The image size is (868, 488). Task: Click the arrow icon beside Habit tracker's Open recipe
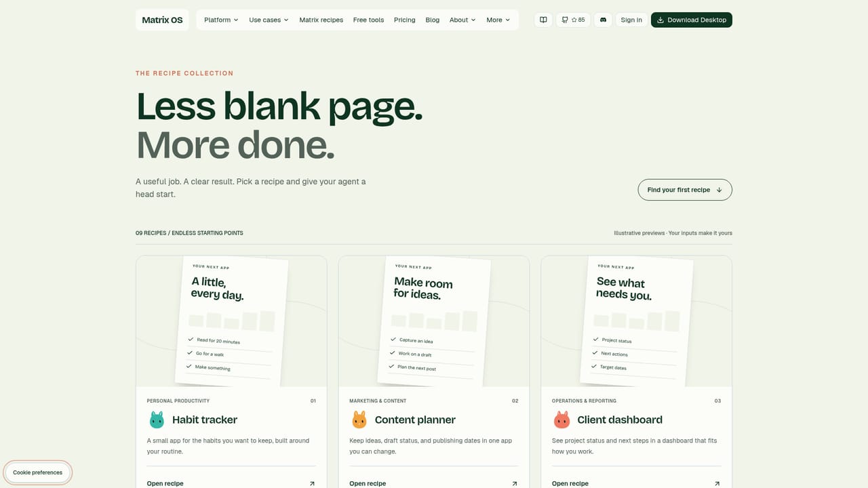(312, 483)
